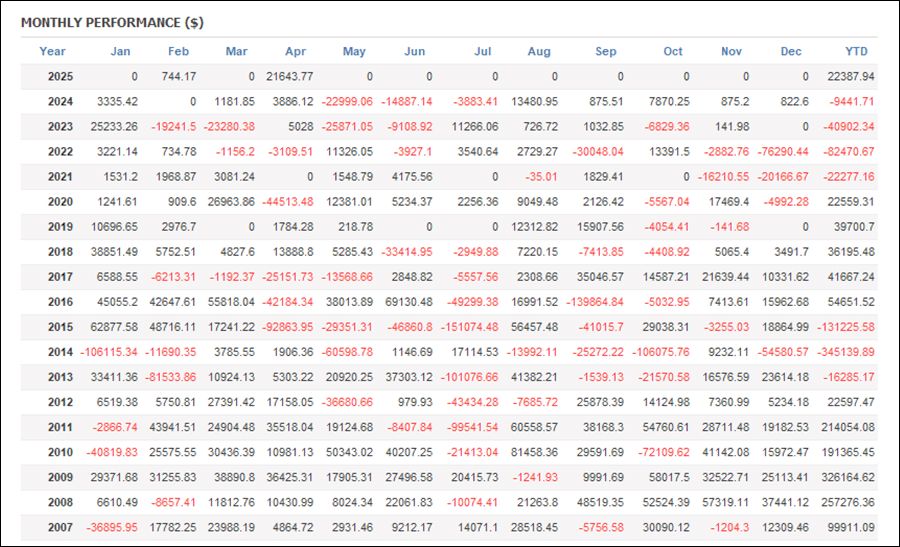Select the Jan column header
Viewport: 900px width, 547px height.
(120, 51)
